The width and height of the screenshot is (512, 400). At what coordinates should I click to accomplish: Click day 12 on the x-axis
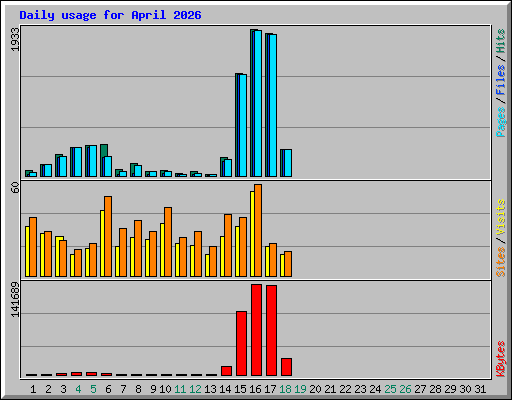(195, 389)
